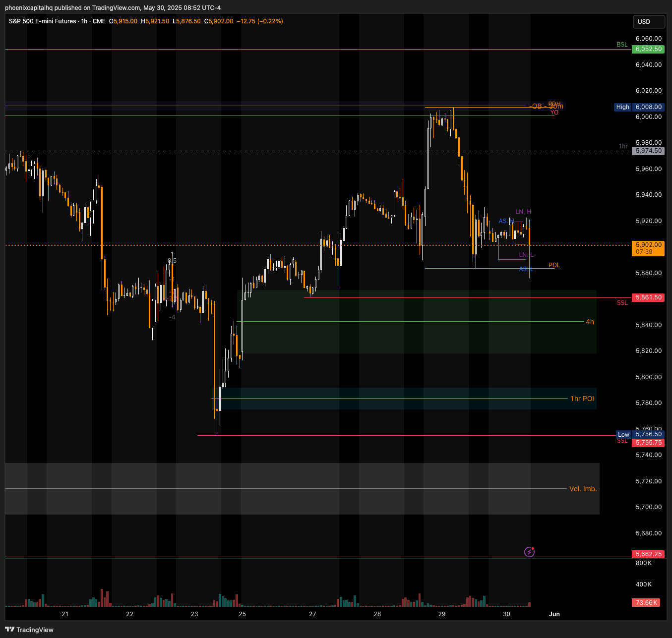Click 400K on the volume axis
Viewport: 672px width, 638px height.
644,584
